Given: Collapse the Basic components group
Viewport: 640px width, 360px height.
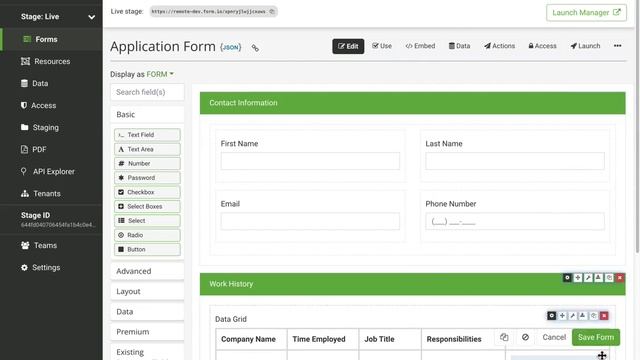Looking at the screenshot, I should (147, 115).
